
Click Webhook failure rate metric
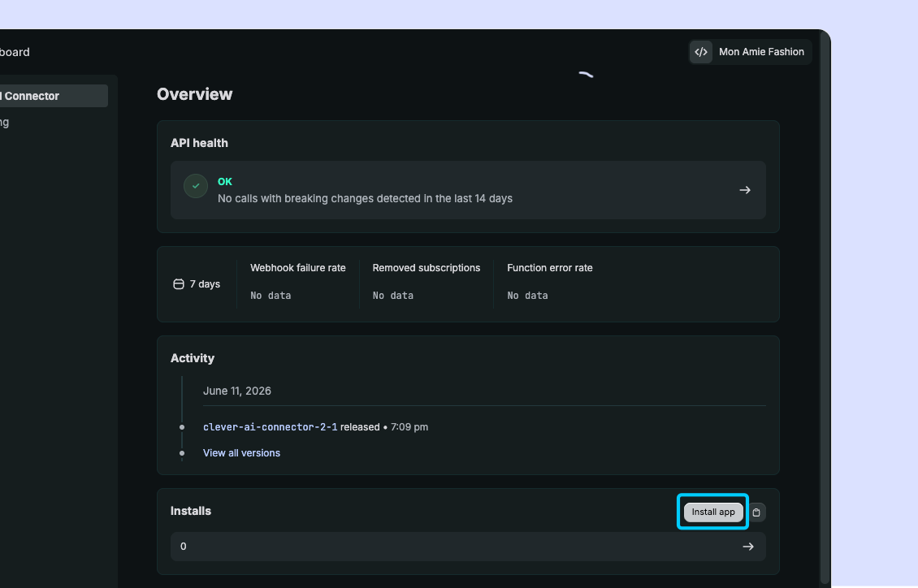click(298, 282)
